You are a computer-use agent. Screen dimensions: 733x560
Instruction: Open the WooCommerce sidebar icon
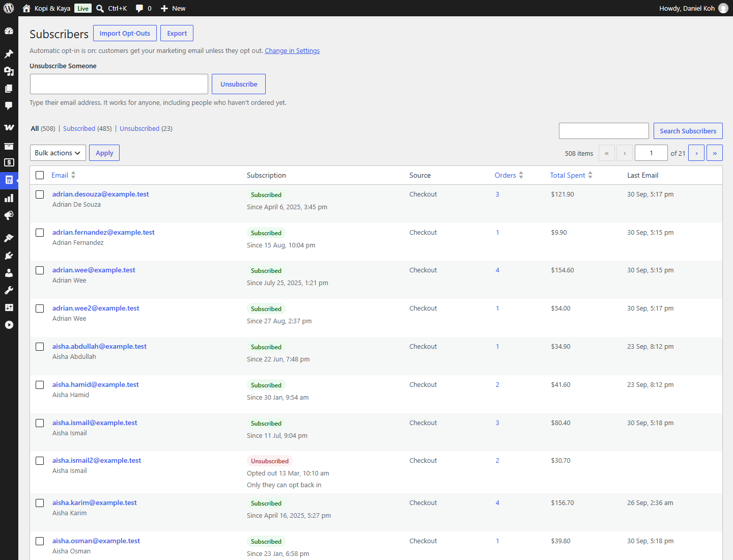9,127
